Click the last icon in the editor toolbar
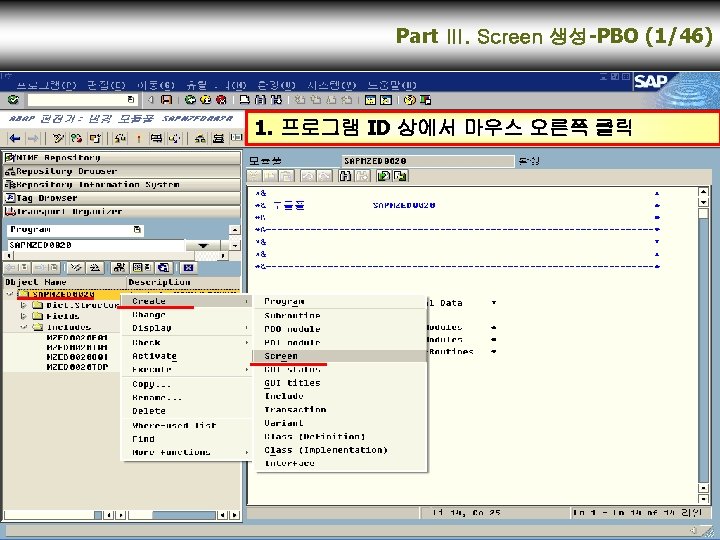Image resolution: width=720 pixels, height=540 pixels. pos(401,176)
